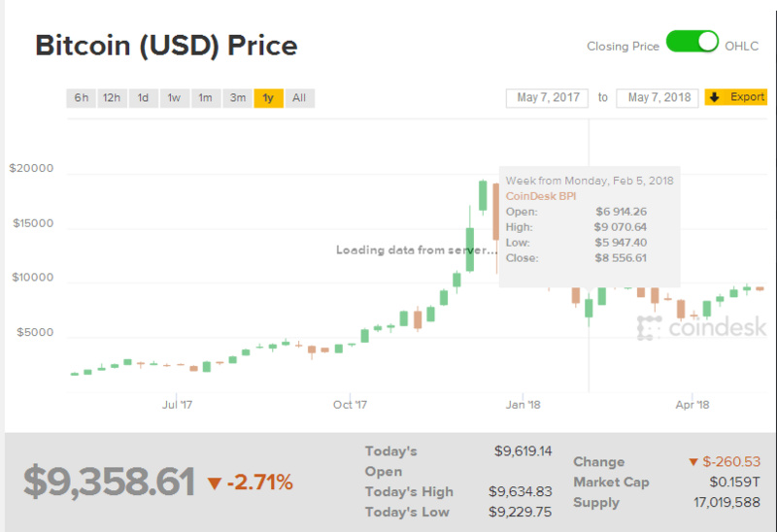Show All time price history

(x=299, y=98)
